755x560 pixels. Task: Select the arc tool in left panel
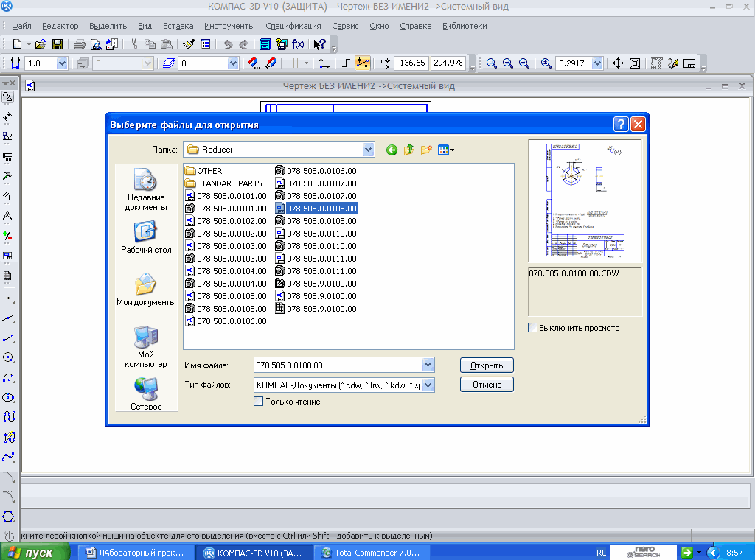pyautogui.click(x=9, y=378)
